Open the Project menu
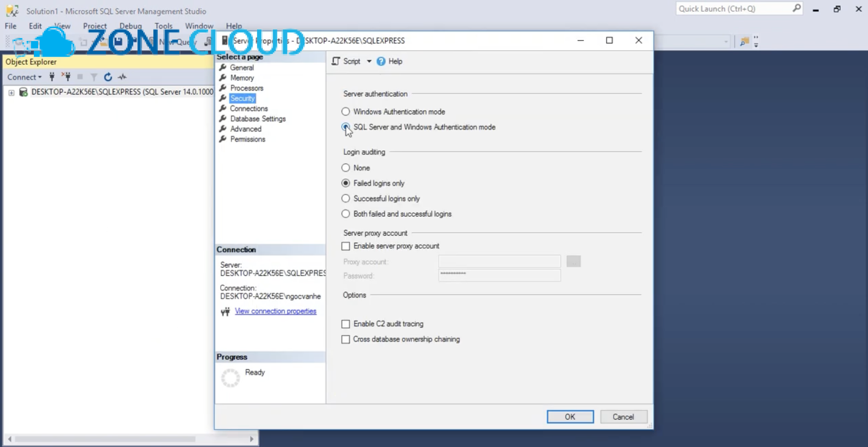 click(95, 26)
